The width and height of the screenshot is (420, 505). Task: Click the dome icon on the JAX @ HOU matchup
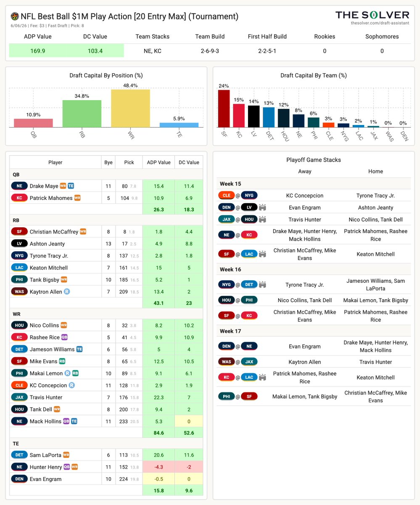263,219
